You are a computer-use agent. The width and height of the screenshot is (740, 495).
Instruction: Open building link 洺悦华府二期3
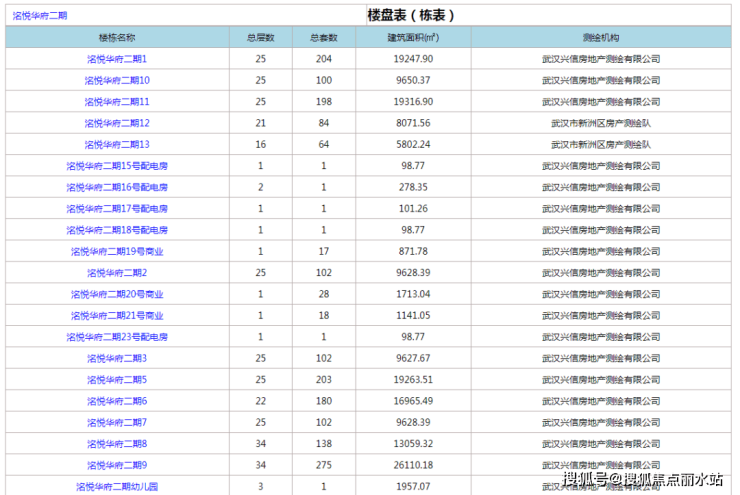tap(117, 359)
